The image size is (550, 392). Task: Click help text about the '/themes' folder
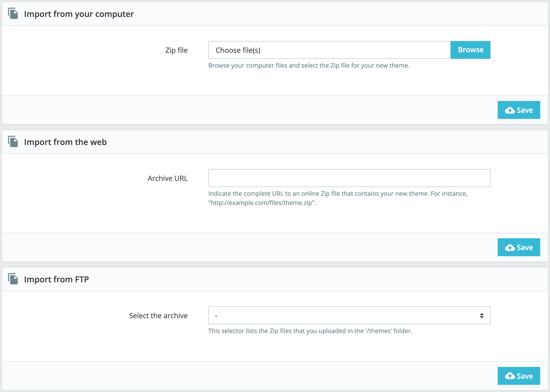click(310, 331)
